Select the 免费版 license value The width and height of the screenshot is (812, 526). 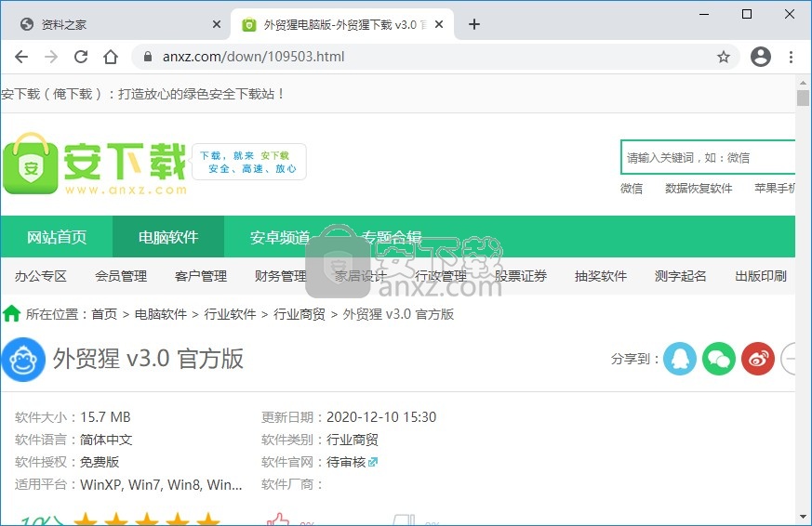[100, 462]
